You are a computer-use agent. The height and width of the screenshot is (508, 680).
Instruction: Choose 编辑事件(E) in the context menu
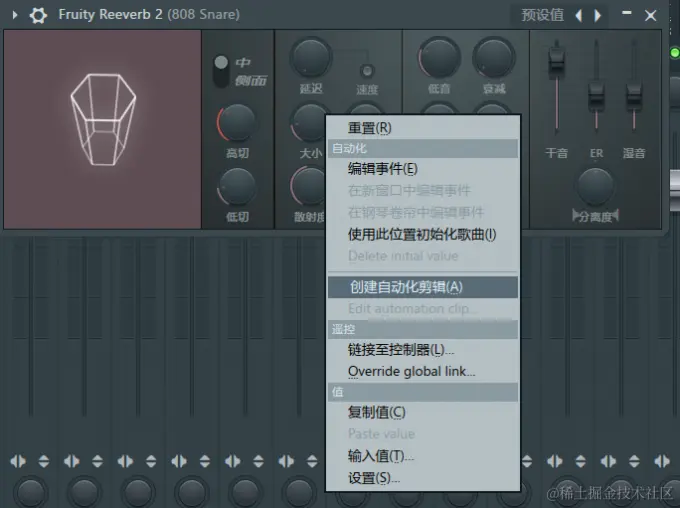[x=423, y=169]
